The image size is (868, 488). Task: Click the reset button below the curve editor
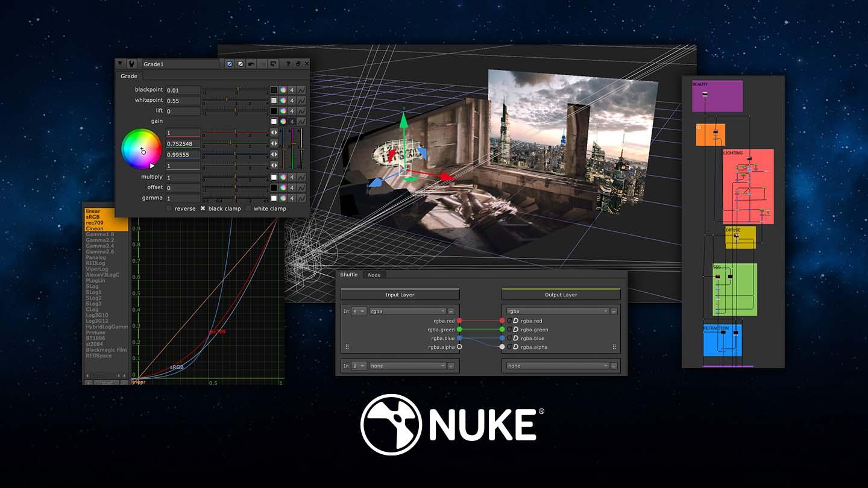point(105,383)
